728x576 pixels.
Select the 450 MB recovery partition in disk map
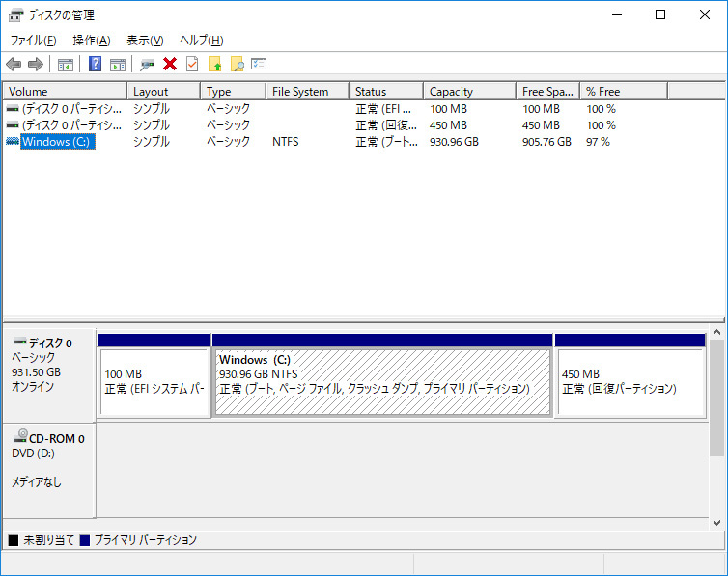click(x=630, y=381)
